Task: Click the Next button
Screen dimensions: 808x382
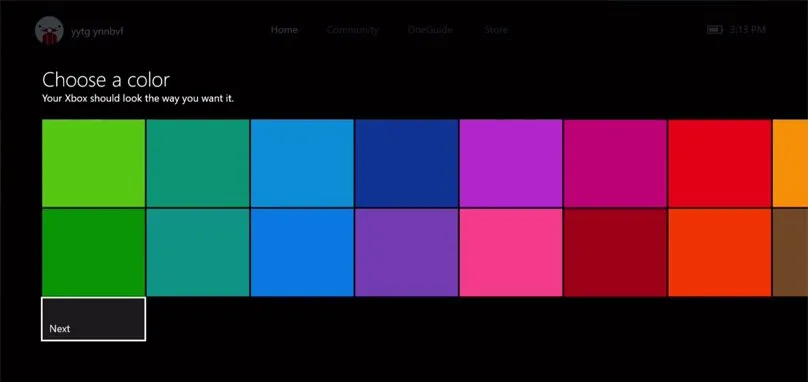Action: click(x=93, y=319)
